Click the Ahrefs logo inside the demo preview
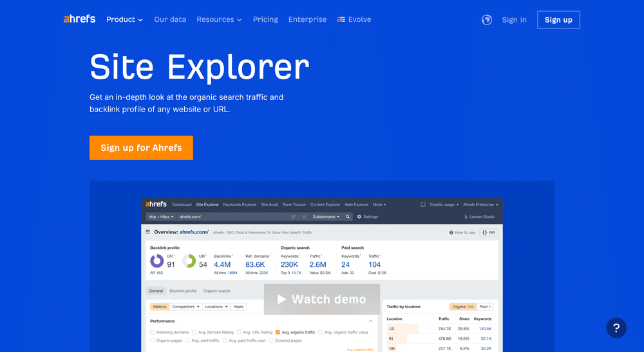This screenshot has width=644, height=352. tap(156, 204)
